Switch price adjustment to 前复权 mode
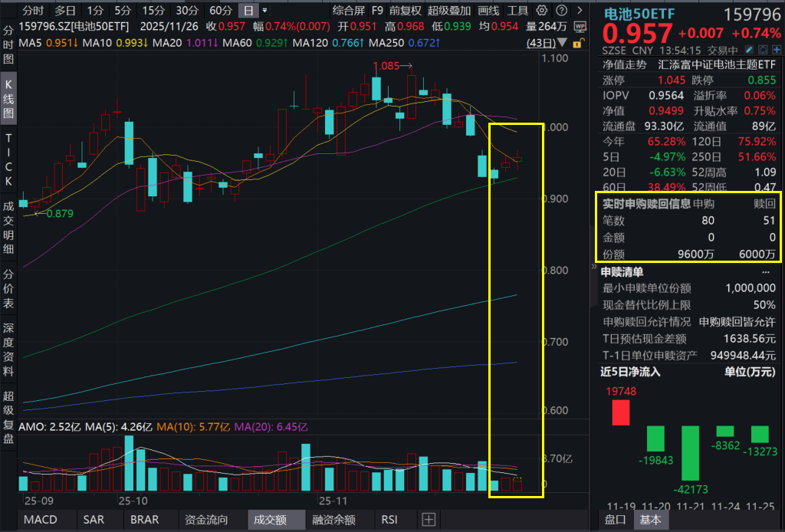 (405, 9)
